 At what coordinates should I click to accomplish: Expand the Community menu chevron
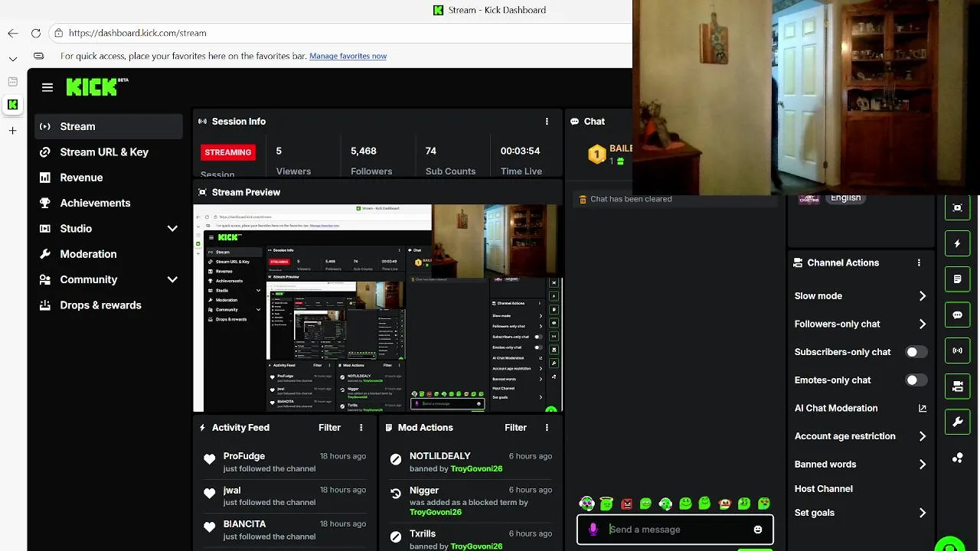172,280
